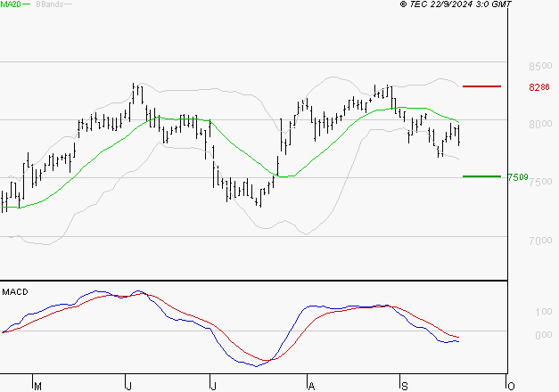
Task: Click the M month marker on time axis
Action: 37,387
